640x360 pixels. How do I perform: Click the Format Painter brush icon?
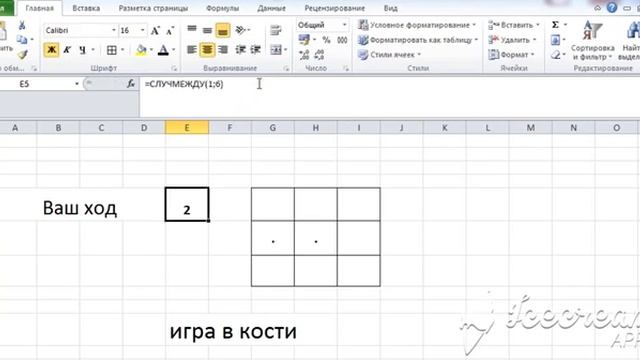click(x=23, y=54)
